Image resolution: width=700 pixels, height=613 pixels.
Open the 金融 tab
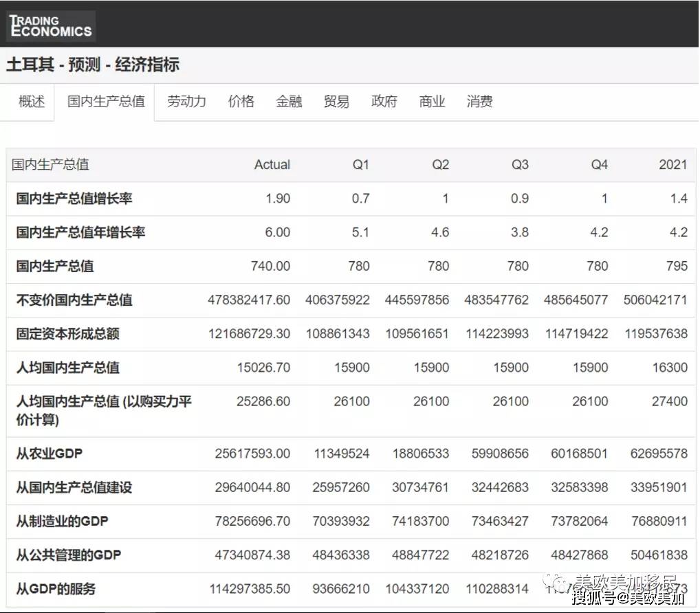point(289,102)
